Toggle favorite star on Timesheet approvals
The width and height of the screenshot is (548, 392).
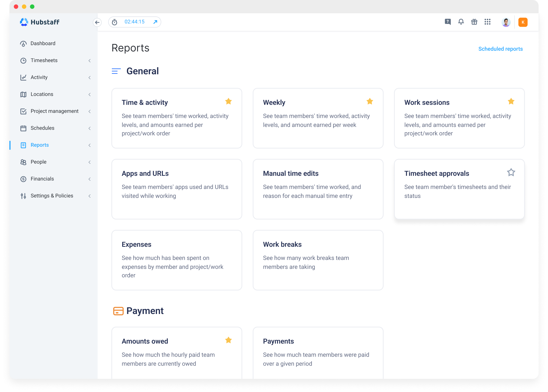coord(511,172)
